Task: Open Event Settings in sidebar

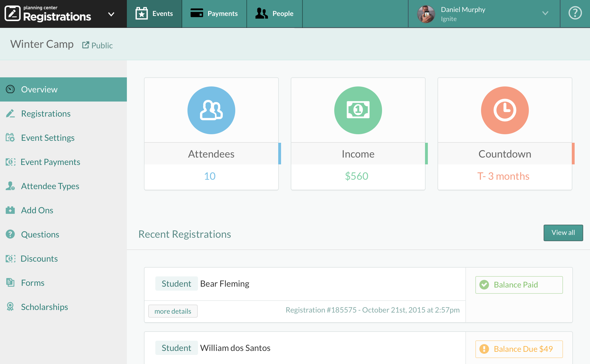Action: [x=48, y=138]
